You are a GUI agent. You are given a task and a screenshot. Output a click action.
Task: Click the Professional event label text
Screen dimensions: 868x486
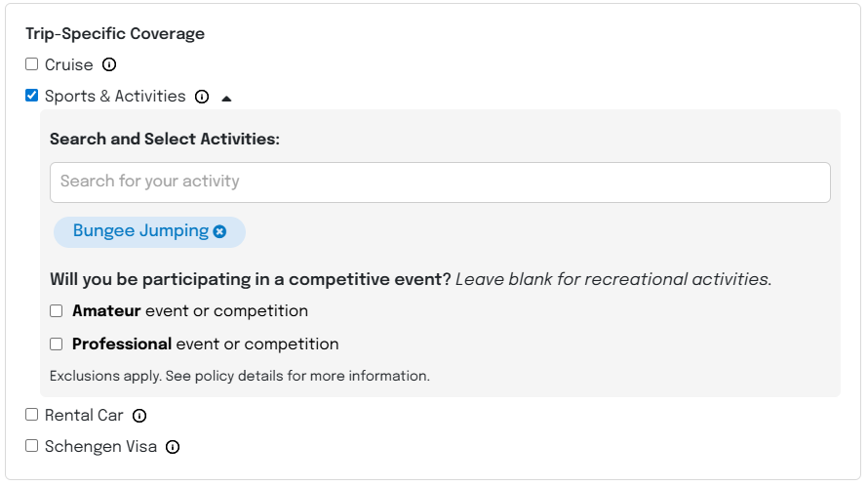pos(206,344)
